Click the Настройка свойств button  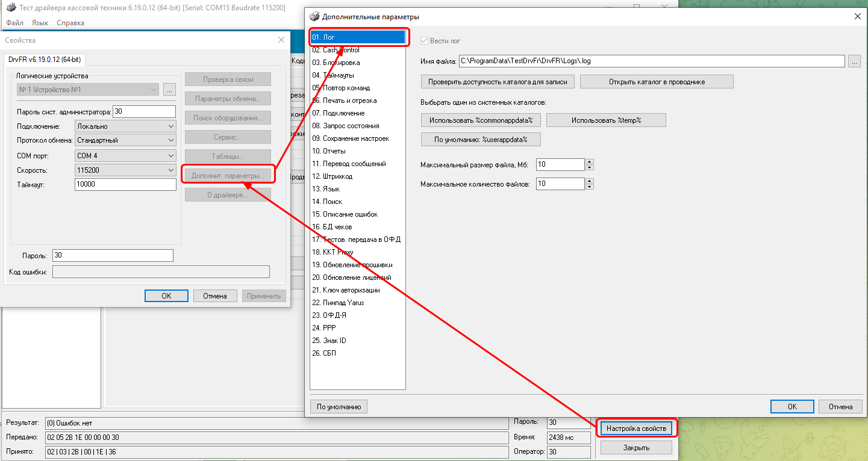pyautogui.click(x=636, y=429)
